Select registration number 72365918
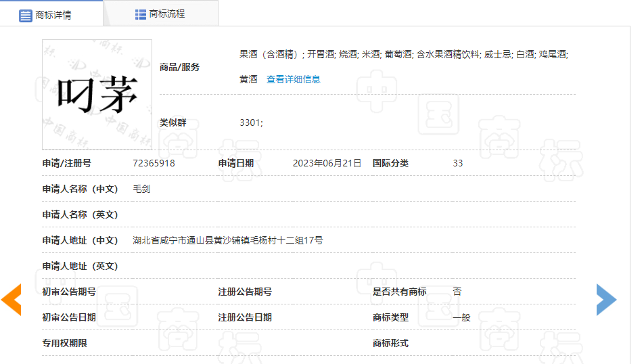 point(154,163)
